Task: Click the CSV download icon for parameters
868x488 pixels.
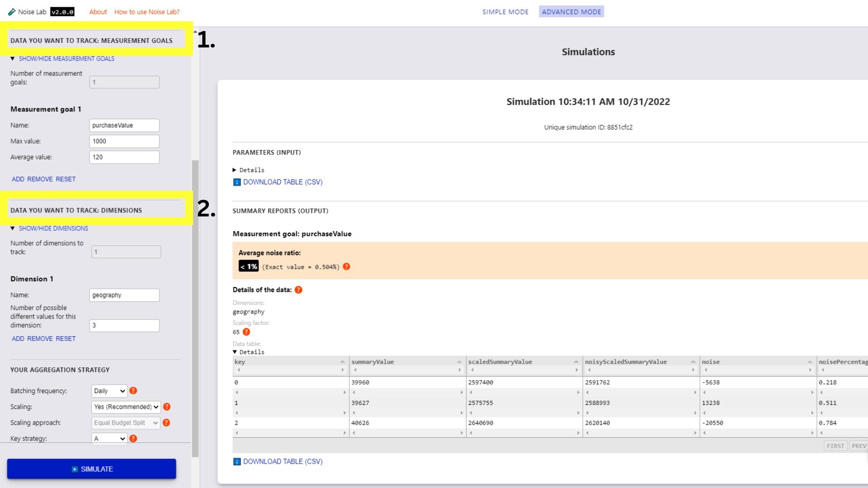Action: click(x=237, y=182)
